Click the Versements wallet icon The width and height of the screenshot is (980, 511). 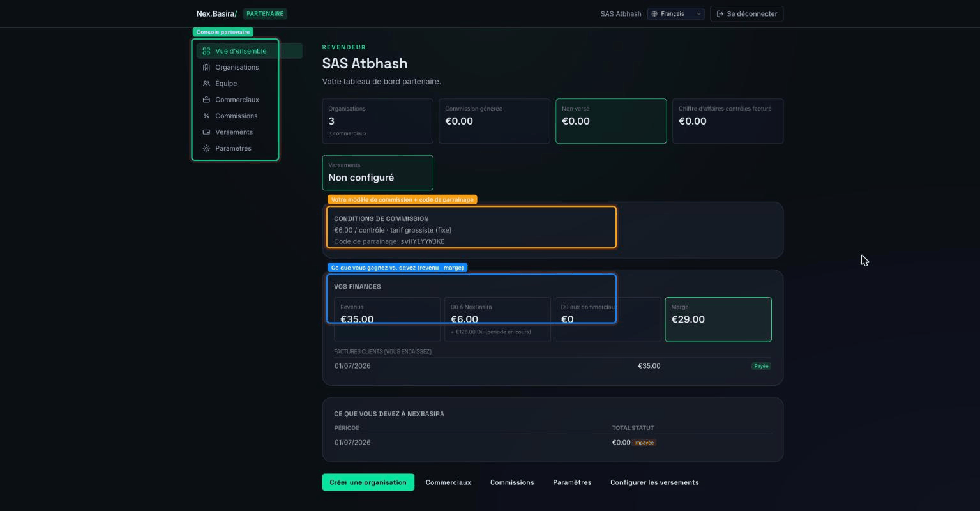point(206,132)
